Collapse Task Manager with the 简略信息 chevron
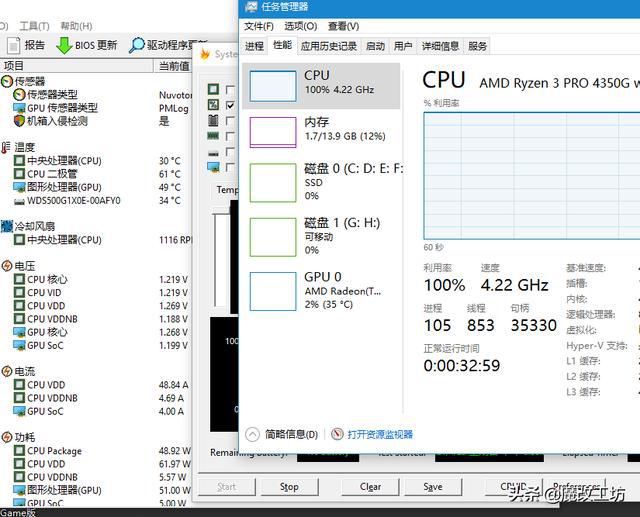Image resolution: width=640 pixels, height=517 pixels. [x=252, y=434]
